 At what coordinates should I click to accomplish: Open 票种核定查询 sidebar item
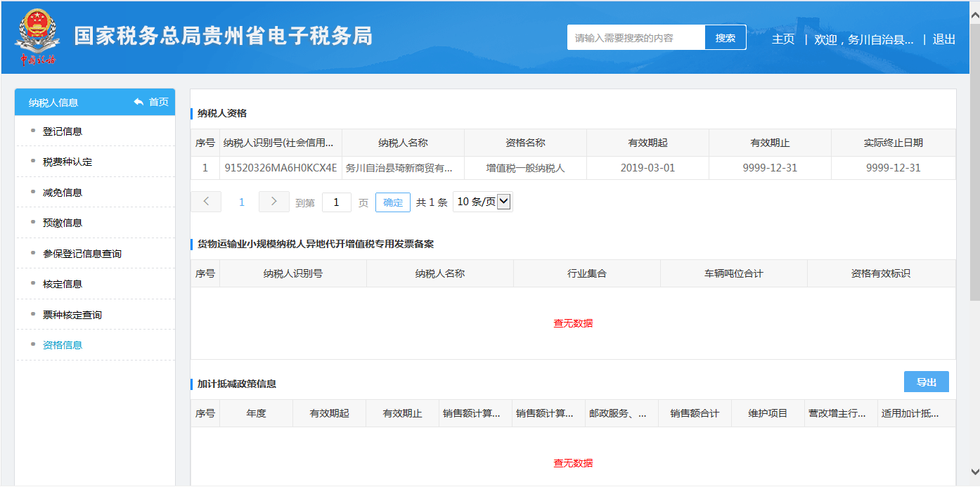point(72,315)
